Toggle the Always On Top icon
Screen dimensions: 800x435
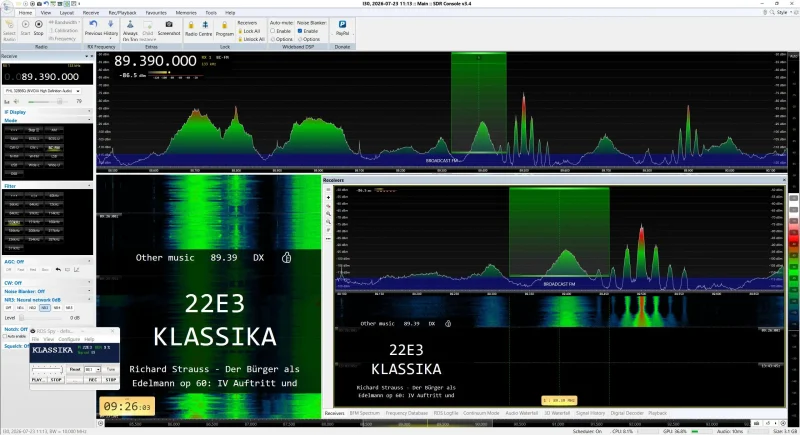(130, 24)
